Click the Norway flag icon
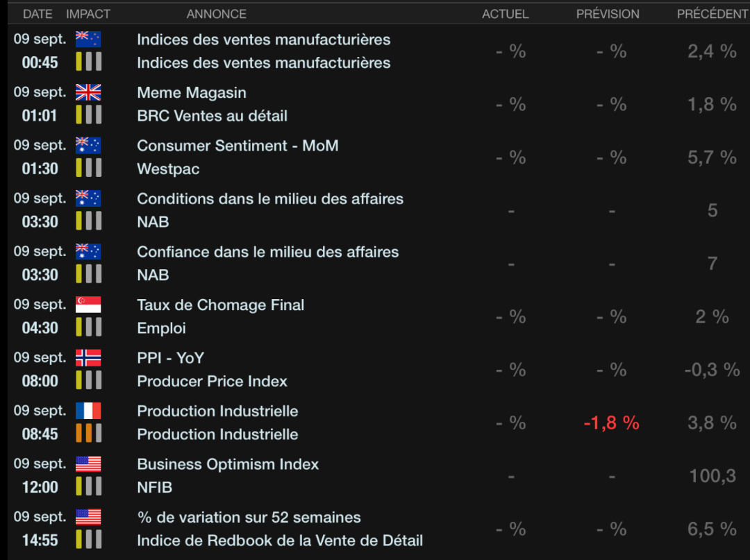This screenshot has height=560, width=750. (x=88, y=358)
